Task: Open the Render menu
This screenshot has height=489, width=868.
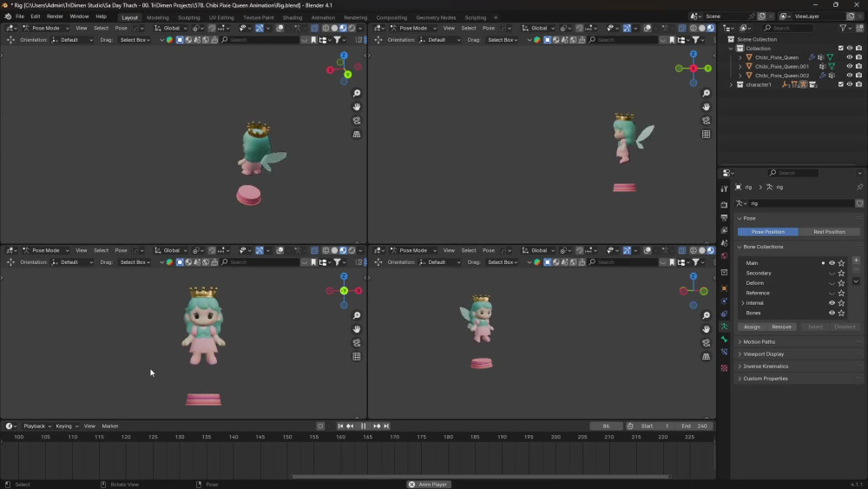Action: [55, 17]
